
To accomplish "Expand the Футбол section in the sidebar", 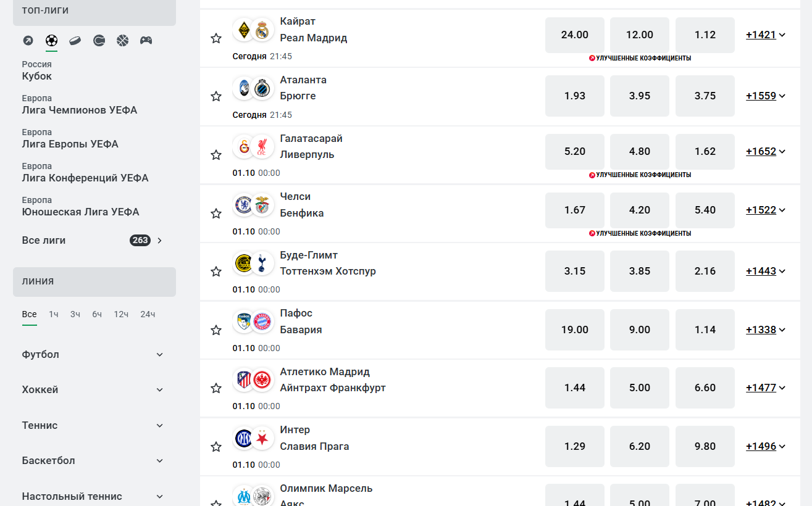I will pyautogui.click(x=93, y=355).
